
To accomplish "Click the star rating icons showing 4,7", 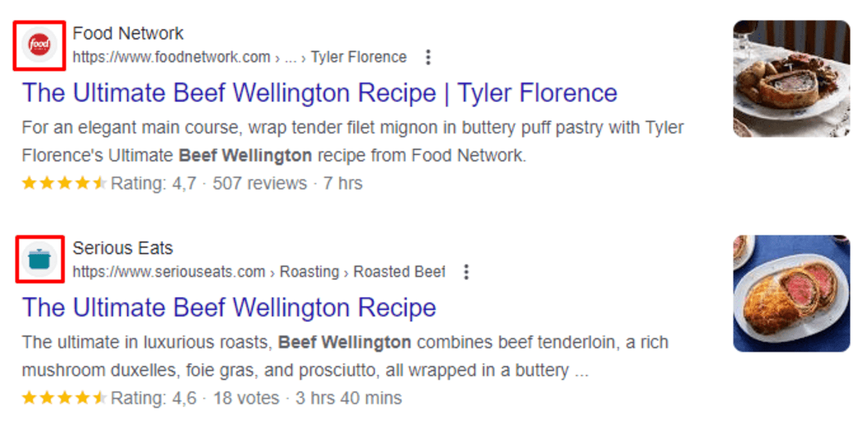I will tap(64, 184).
